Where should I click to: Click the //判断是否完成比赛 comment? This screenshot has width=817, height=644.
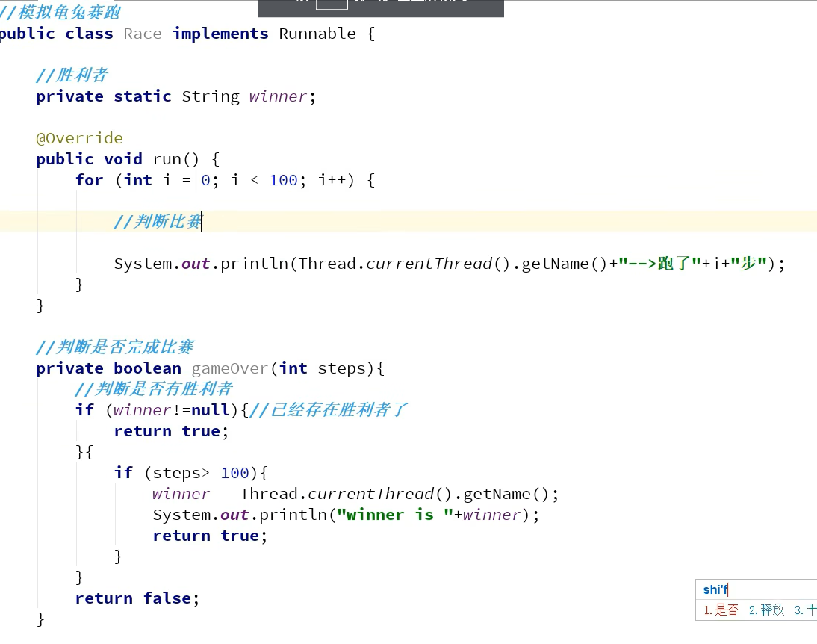(x=115, y=347)
